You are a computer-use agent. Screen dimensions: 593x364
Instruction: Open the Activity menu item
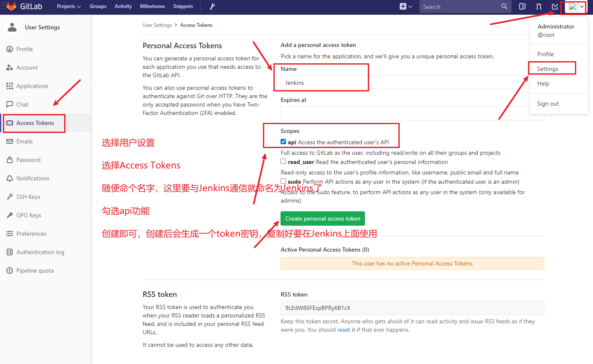click(x=123, y=6)
